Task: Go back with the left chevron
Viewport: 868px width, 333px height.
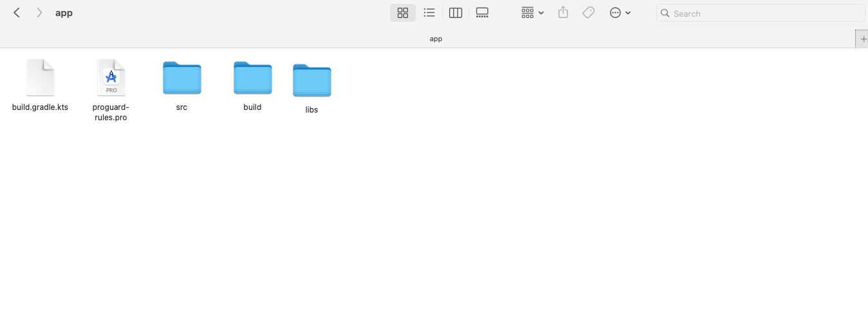Action: click(x=17, y=13)
